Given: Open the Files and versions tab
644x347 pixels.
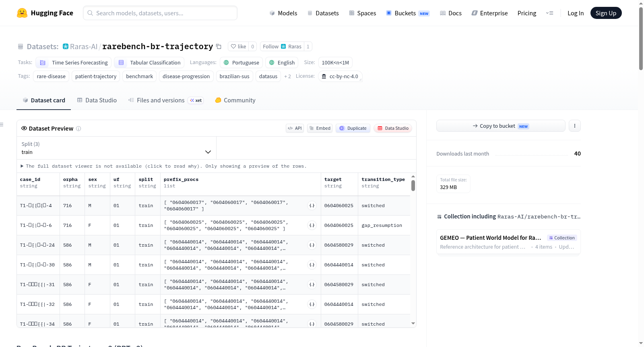Looking at the screenshot, I should (165, 100).
